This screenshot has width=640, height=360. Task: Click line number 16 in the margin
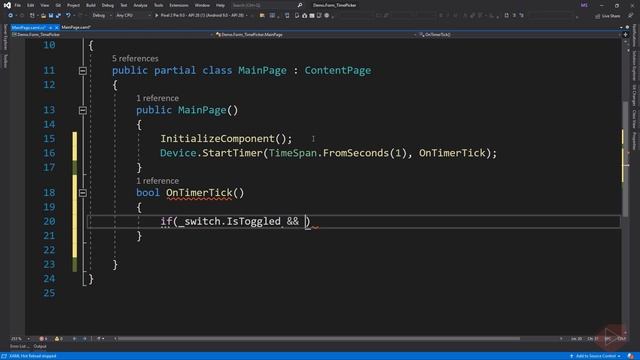[x=49, y=153]
